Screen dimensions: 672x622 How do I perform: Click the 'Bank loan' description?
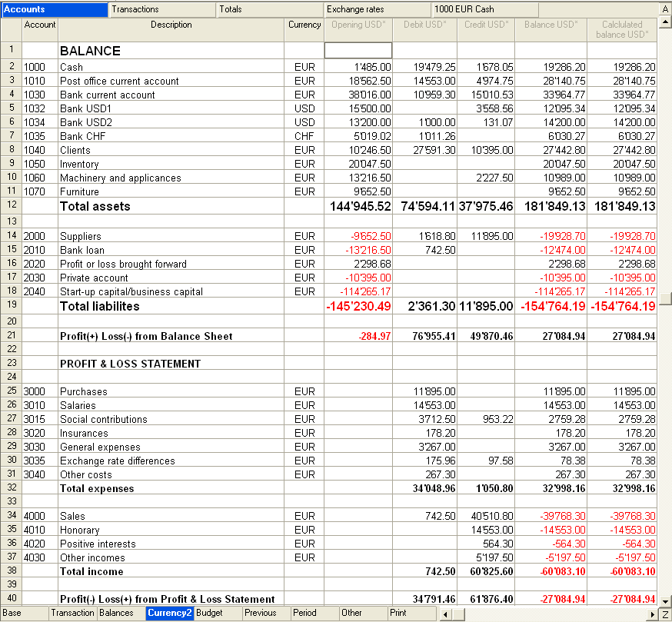[x=171, y=250]
